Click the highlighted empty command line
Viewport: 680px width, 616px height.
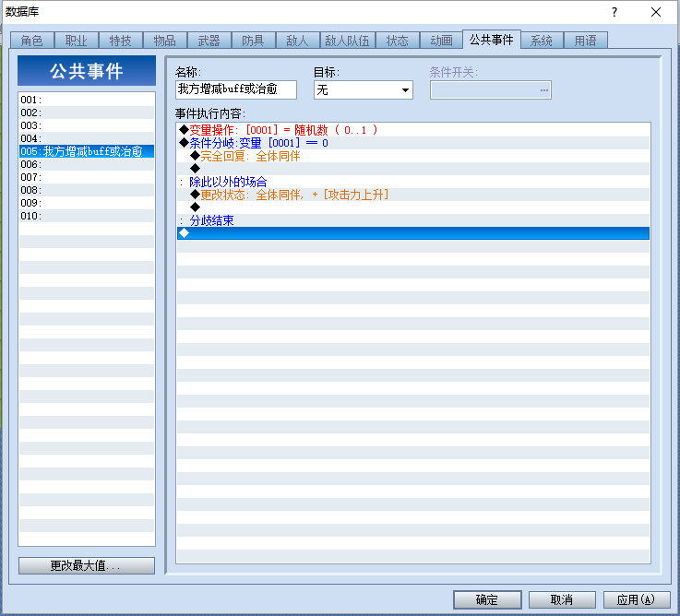(x=412, y=233)
